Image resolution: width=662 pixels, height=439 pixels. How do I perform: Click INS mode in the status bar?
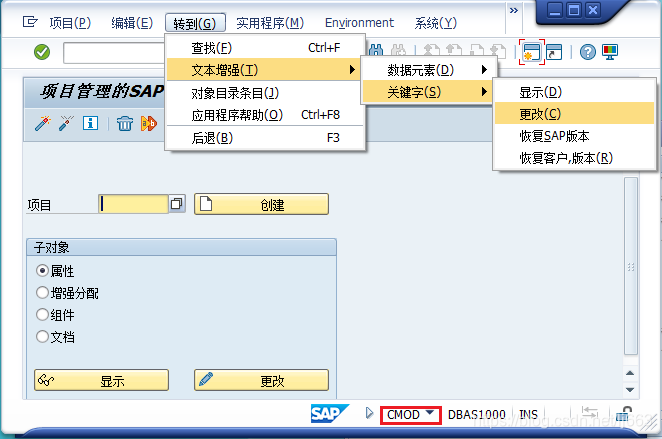coord(528,415)
